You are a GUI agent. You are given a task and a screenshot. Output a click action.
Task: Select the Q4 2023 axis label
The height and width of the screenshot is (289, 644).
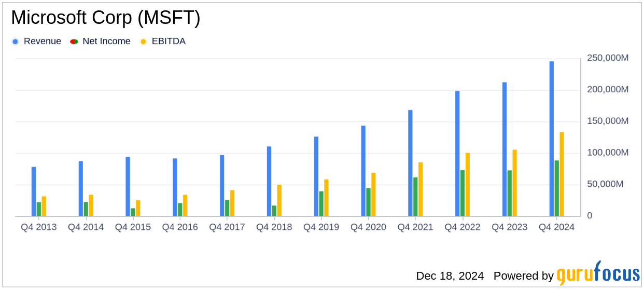click(510, 227)
